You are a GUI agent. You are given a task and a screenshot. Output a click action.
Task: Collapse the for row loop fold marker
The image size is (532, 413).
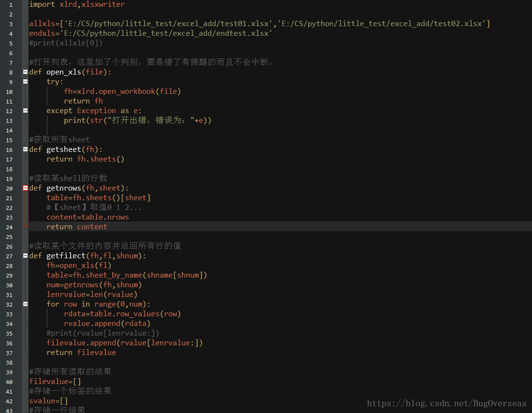click(x=25, y=304)
